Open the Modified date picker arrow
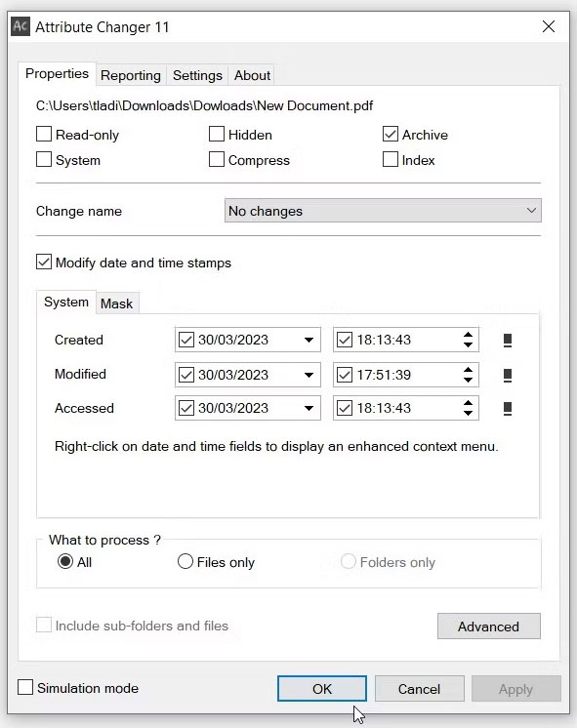 tap(309, 375)
